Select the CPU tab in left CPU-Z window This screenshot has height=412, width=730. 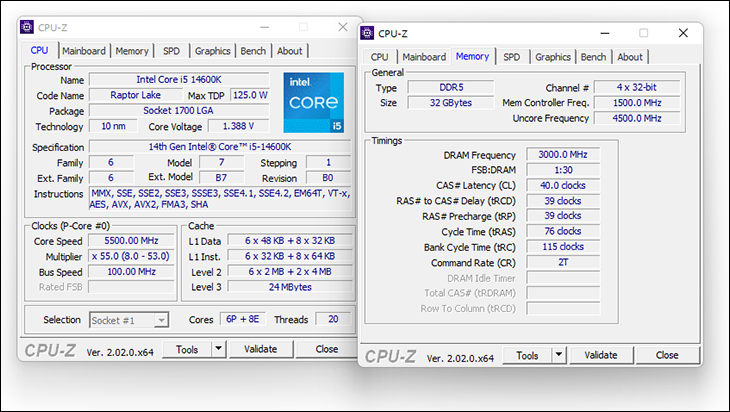39,50
